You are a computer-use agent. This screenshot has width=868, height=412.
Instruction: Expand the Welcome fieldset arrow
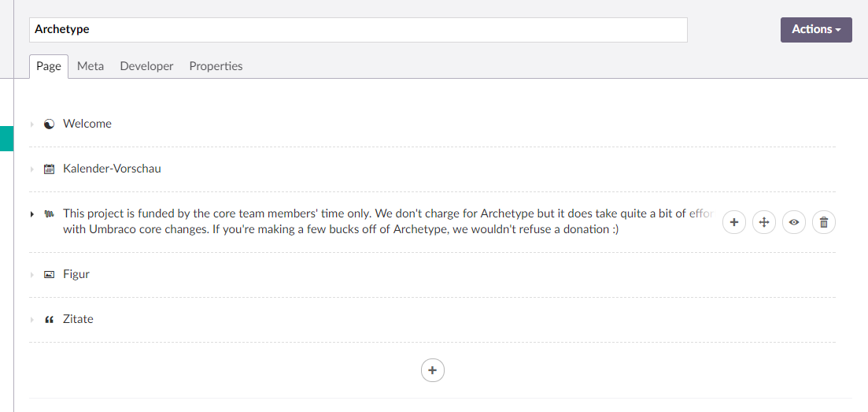[x=32, y=124]
